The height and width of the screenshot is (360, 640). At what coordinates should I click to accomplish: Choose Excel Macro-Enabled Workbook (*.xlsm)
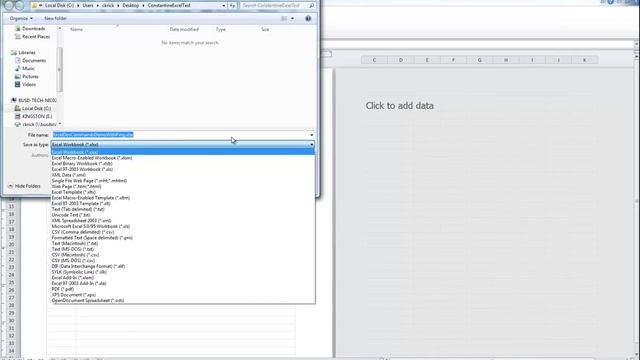[x=182, y=158]
